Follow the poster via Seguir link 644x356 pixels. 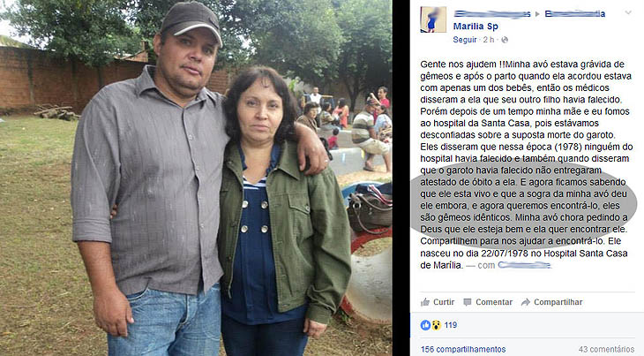[x=465, y=40]
